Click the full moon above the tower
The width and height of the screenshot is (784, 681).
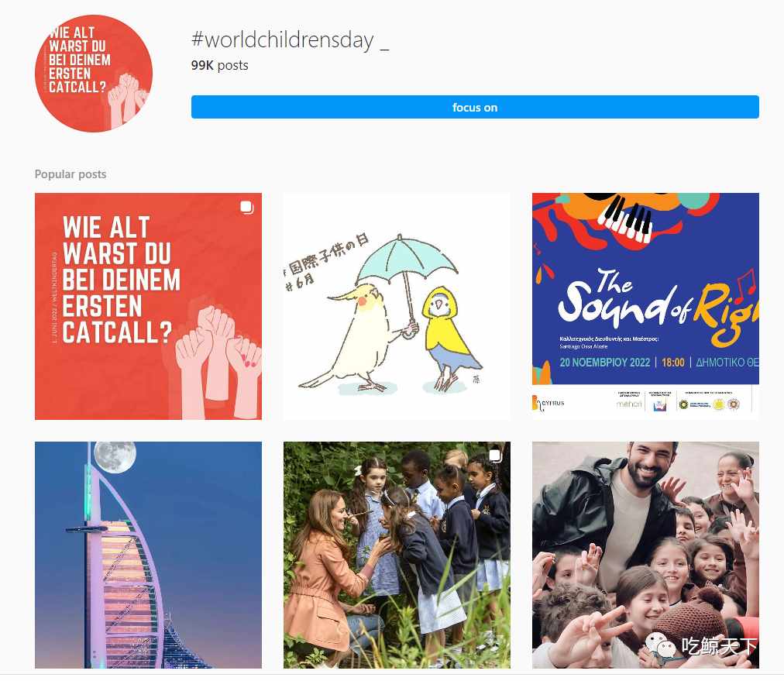(115, 456)
